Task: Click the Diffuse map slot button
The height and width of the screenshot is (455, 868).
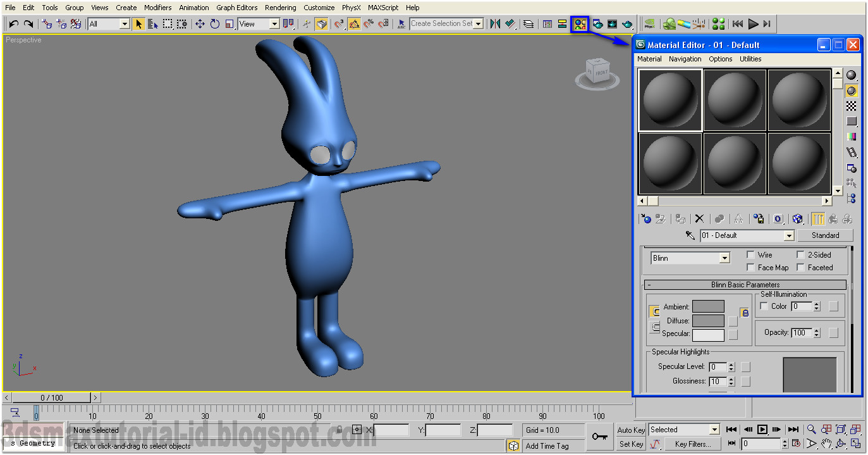Action: [733, 321]
